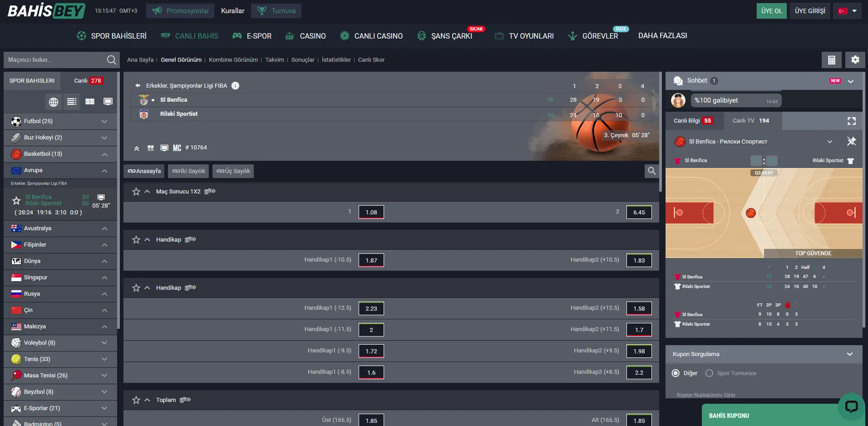The width and height of the screenshot is (868, 426).
Task: Click the unpin icon beside match selector
Action: coord(851,141)
